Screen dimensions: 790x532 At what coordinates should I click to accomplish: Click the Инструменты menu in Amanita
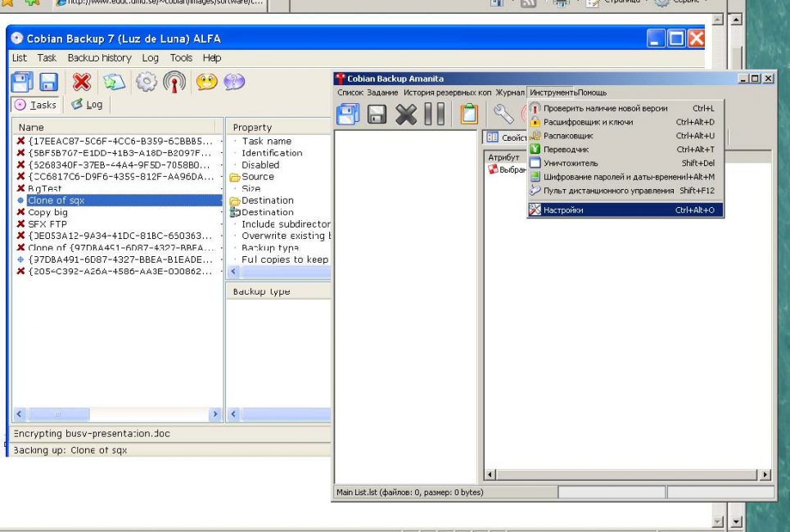[x=553, y=92]
